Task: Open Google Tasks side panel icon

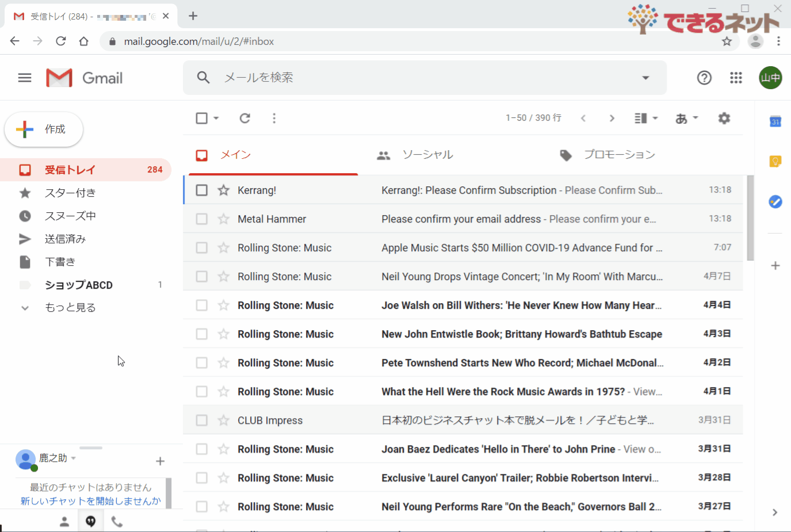Action: pos(775,201)
